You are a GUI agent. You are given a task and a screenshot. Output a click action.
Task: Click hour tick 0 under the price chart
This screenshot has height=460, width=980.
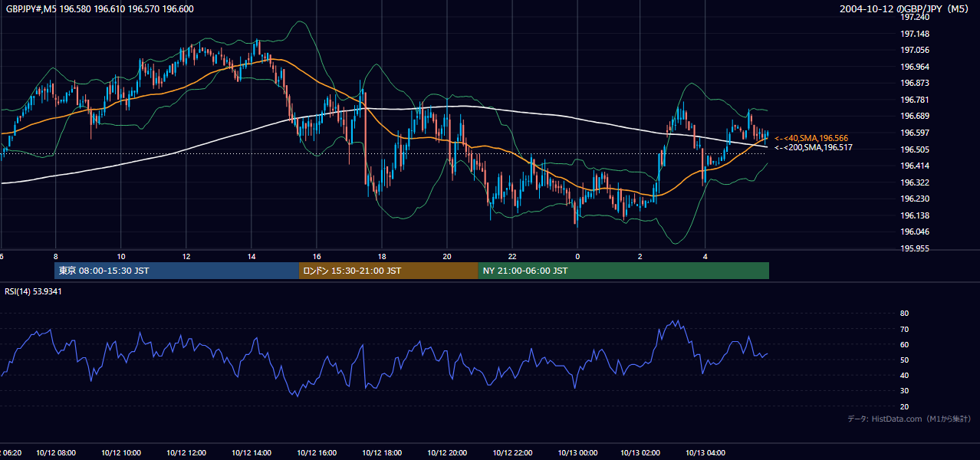click(577, 256)
